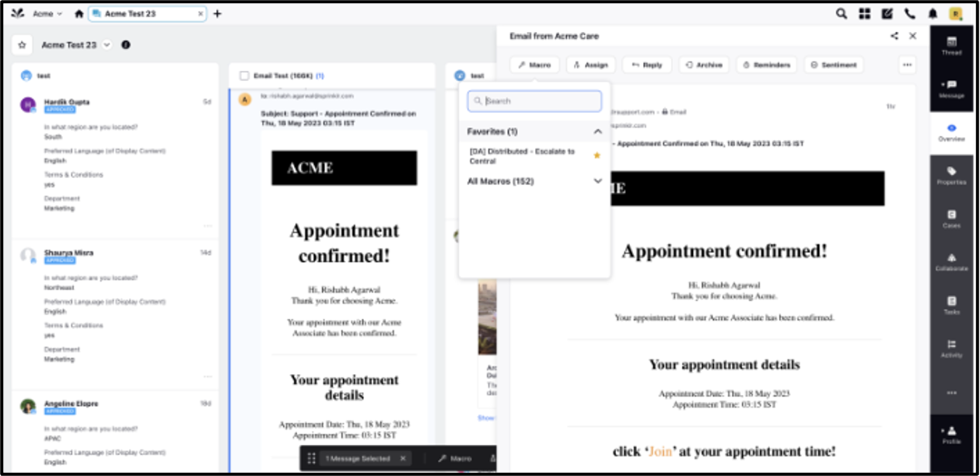Image resolution: width=980 pixels, height=476 pixels.
Task: Click the compose edit icon in top bar
Action: pos(887,14)
